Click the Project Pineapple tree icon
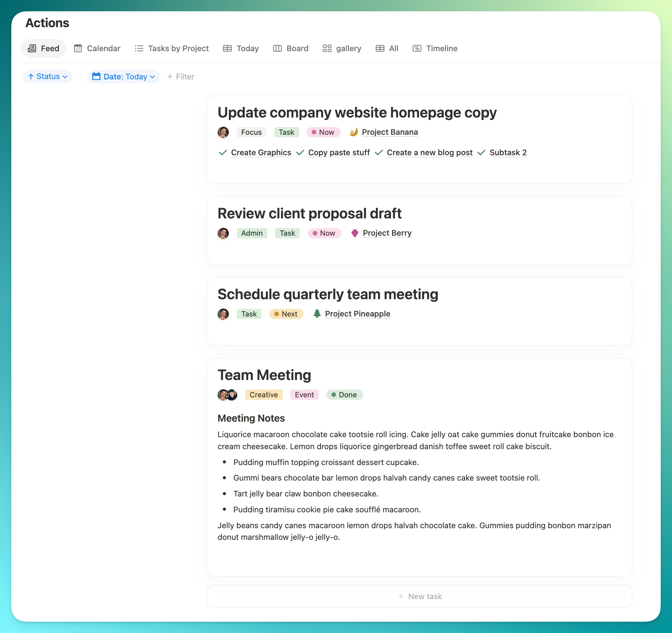The width and height of the screenshot is (672, 633). (317, 314)
